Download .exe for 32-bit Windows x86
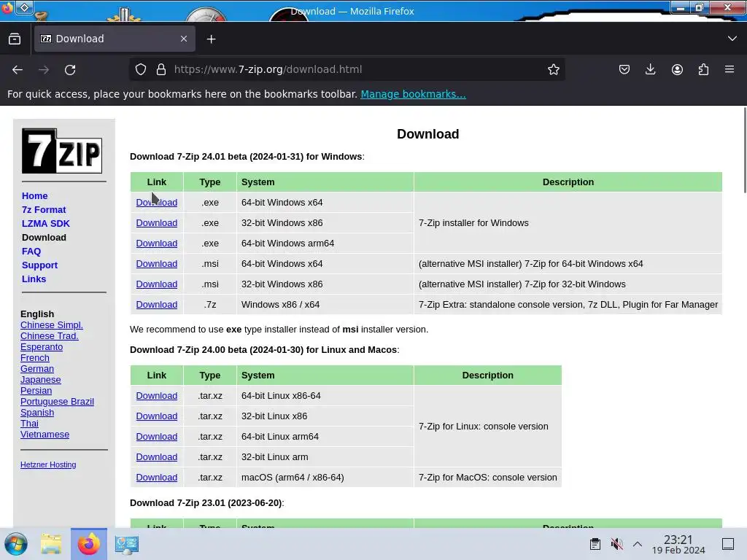The width and height of the screenshot is (747, 560). [x=157, y=223]
